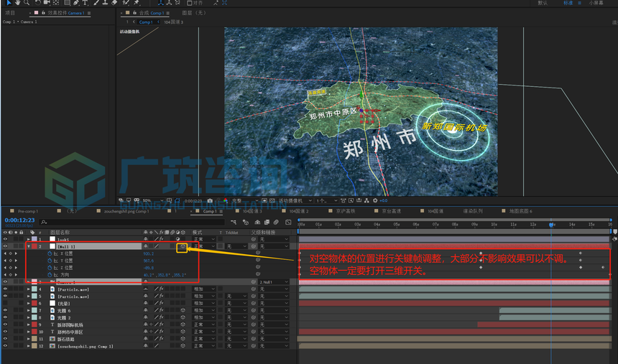Viewport: 618px width, 364px height.
Task: Take a snapshot with camera icon
Action: tap(210, 200)
